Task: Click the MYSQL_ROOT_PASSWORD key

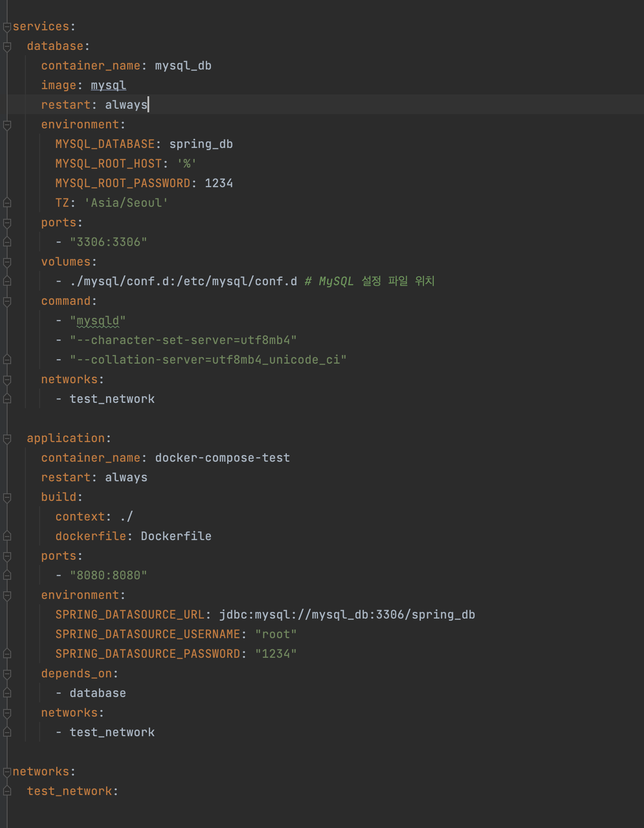Action: 123,183
